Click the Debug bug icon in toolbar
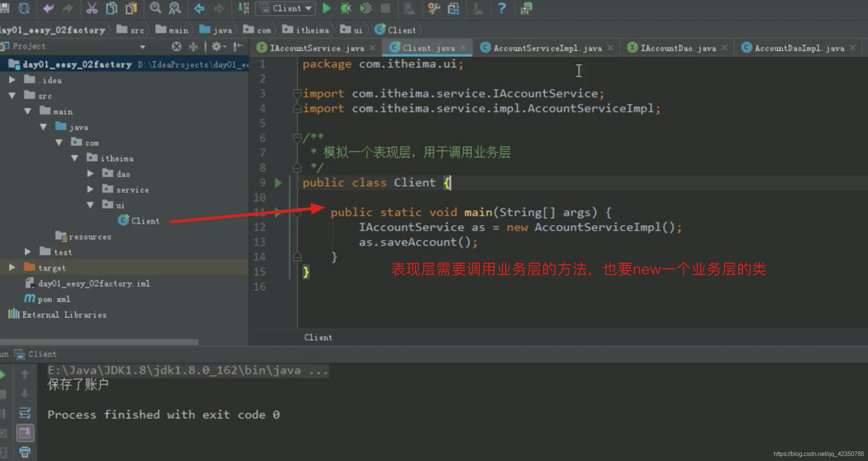Viewport: 868px width, 461px height. click(x=345, y=8)
